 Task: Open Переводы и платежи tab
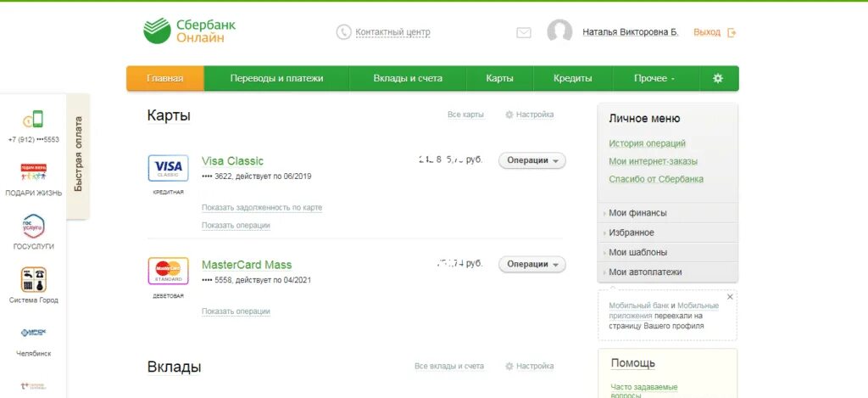pyautogui.click(x=277, y=78)
